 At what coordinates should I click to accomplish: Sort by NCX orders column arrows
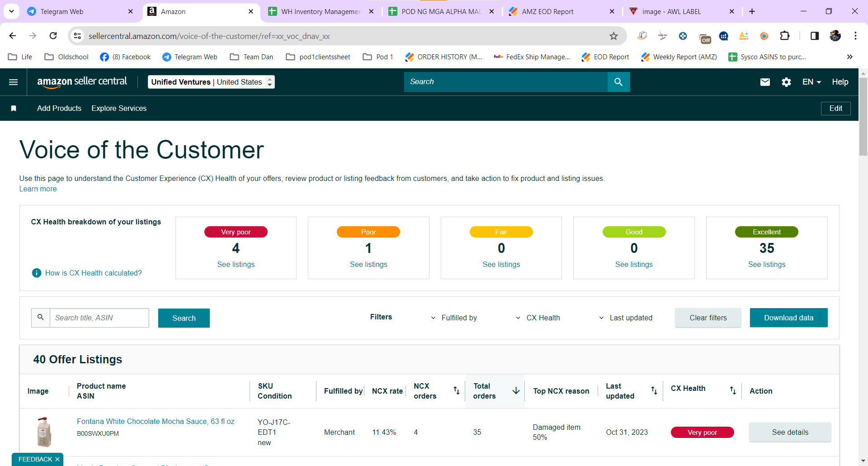tap(456, 390)
